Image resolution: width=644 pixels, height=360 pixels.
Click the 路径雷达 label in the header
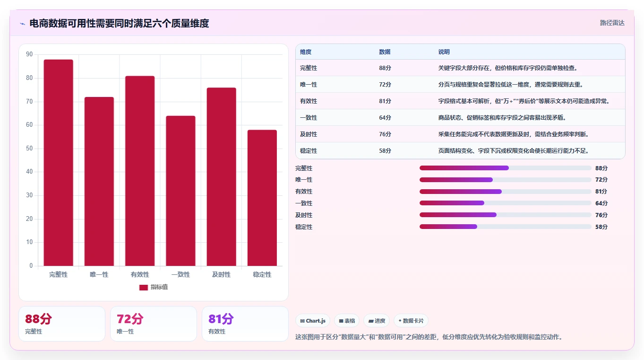[612, 23]
